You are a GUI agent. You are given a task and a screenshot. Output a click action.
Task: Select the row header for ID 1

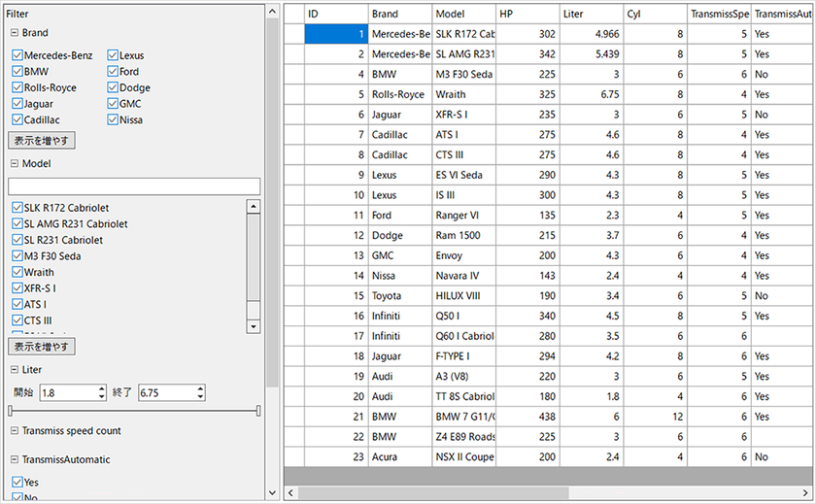pyautogui.click(x=294, y=34)
